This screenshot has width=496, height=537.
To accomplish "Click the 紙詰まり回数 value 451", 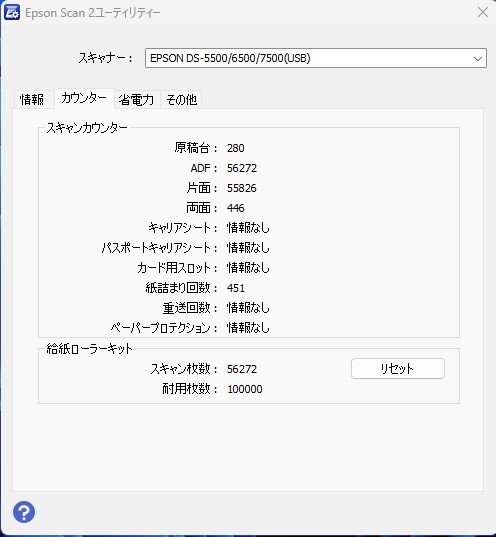I will (x=236, y=288).
